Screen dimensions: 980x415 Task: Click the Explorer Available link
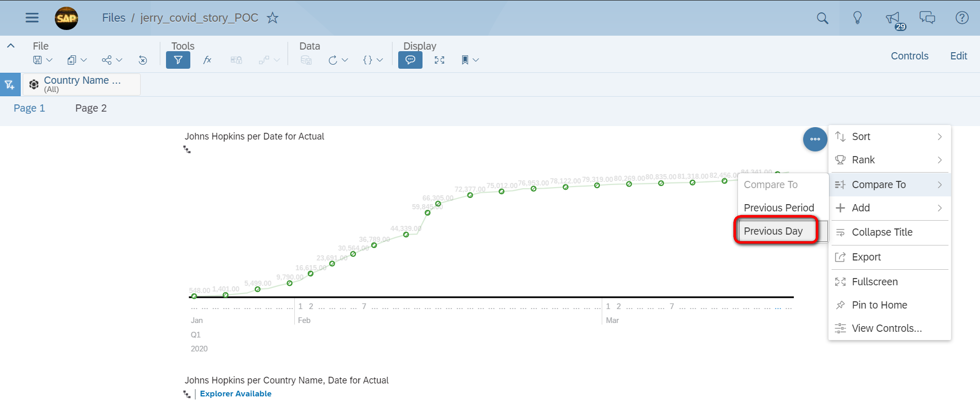[236, 394]
